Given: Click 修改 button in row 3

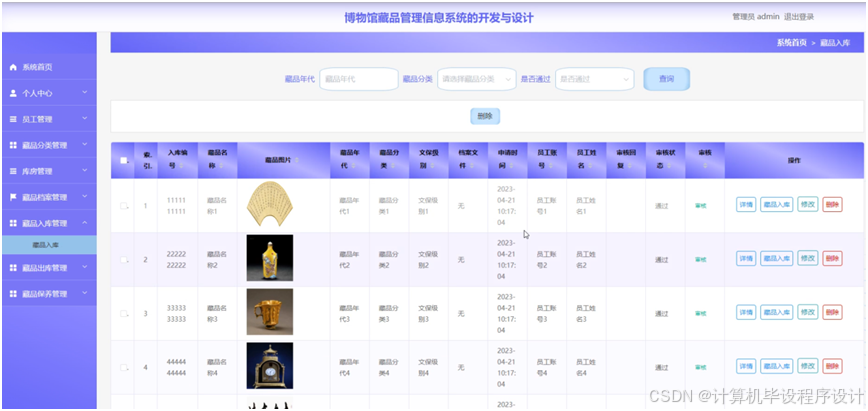Looking at the screenshot, I should (x=808, y=312).
